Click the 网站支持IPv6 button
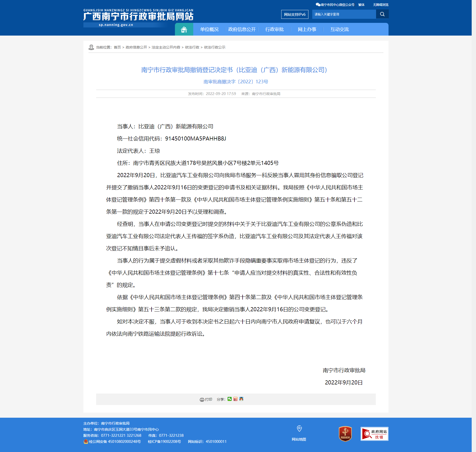 pyautogui.click(x=295, y=14)
